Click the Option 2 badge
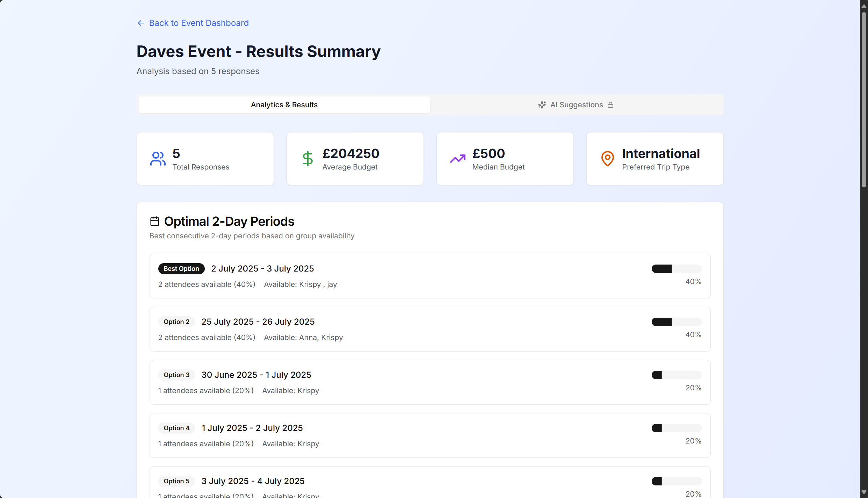 (x=176, y=322)
